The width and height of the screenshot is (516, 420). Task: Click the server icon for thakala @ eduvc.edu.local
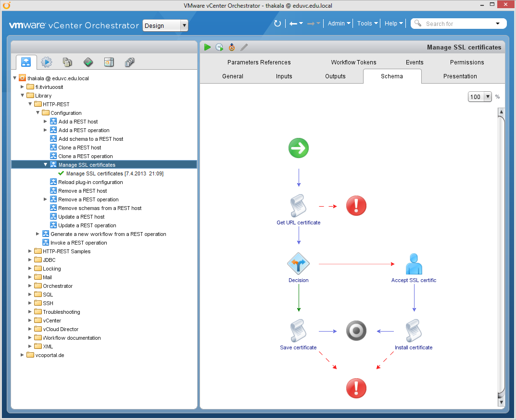coord(23,78)
